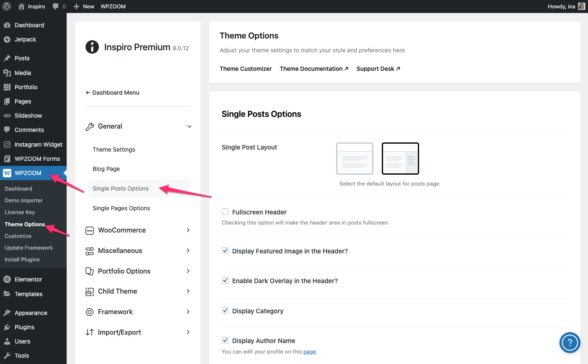This screenshot has height=364, width=588.
Task: Select Single Posts Options menu item
Action: pyautogui.click(x=139, y=188)
